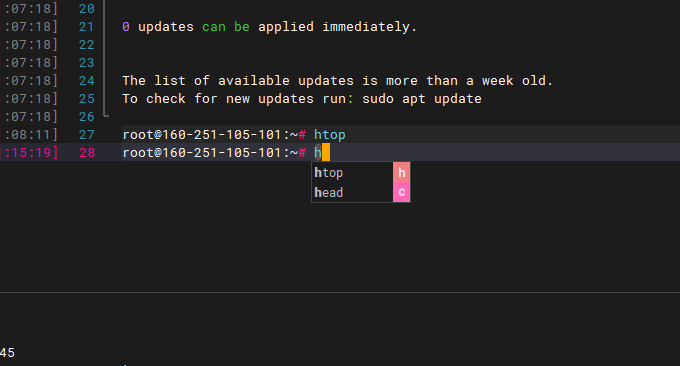680x366 pixels.
Task: Click line number 27 in the gutter
Action: click(x=87, y=135)
